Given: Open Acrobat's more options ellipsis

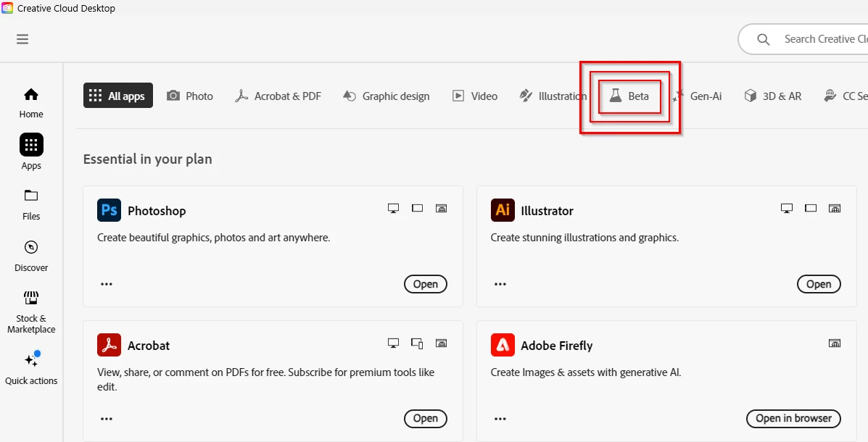Looking at the screenshot, I should click(x=107, y=419).
